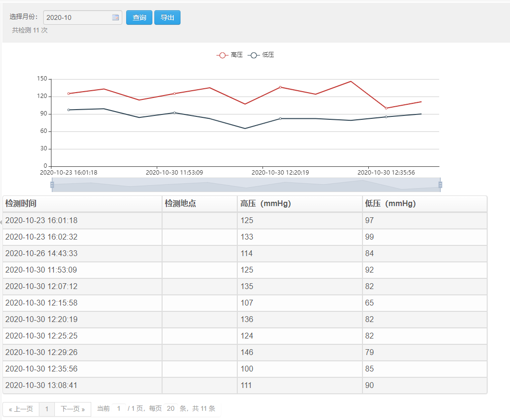Click the 查询 button

click(x=139, y=17)
